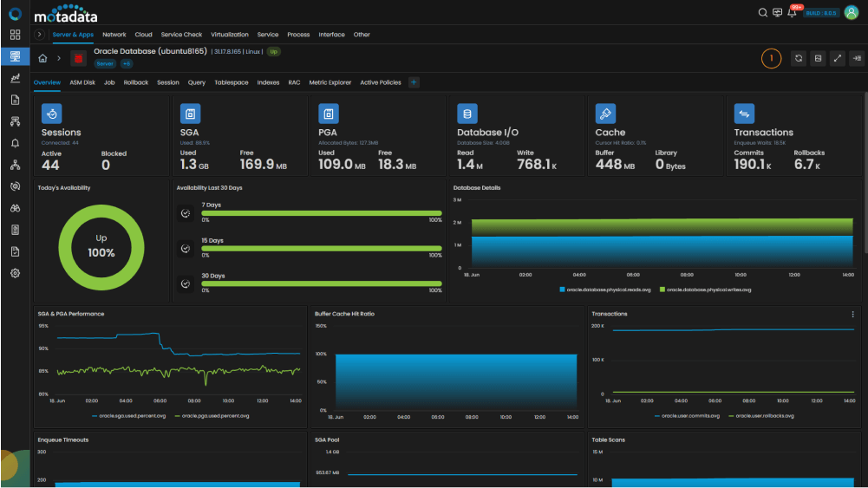Refresh the dashboard with the refresh icon
Image resolution: width=868 pixels, height=488 pixels.
[799, 58]
